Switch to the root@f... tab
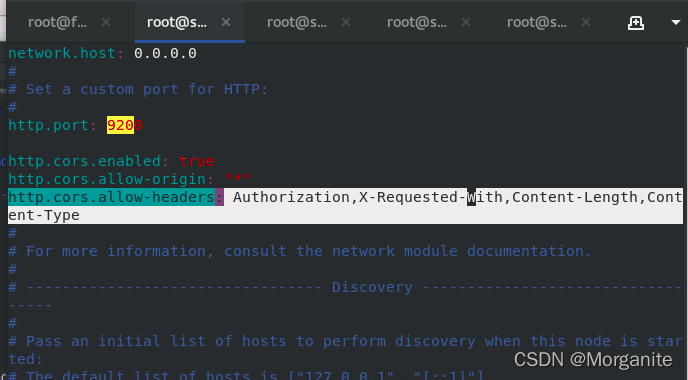 click(57, 22)
